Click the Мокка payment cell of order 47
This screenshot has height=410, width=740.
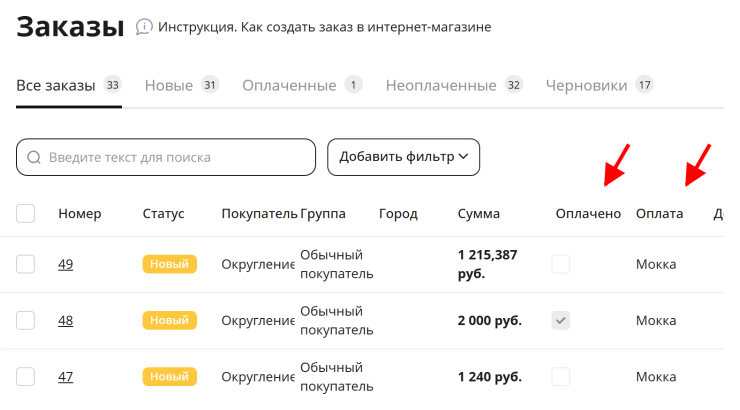click(x=656, y=377)
